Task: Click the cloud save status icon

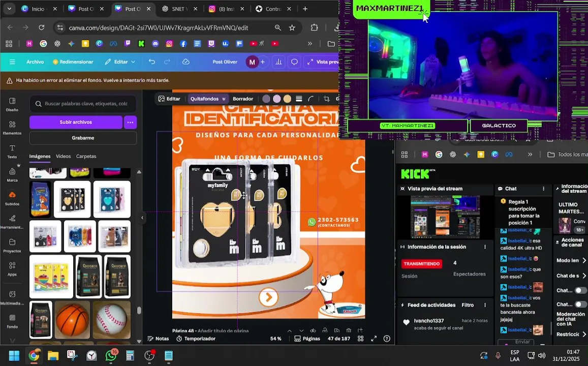Action: (x=186, y=62)
